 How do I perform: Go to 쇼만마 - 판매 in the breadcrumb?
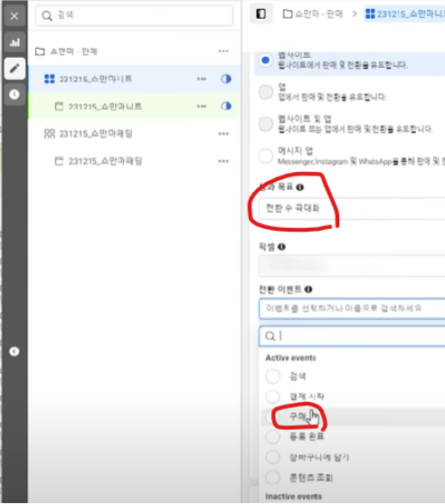[x=313, y=14]
